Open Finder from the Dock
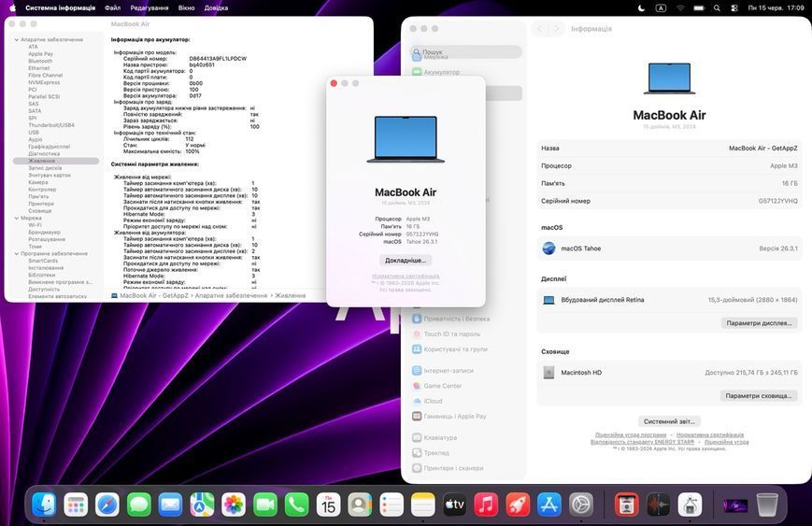 tap(44, 505)
